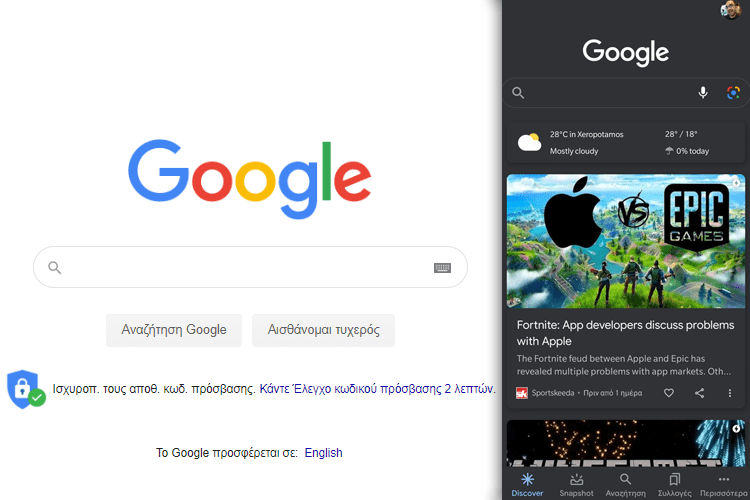The height and width of the screenshot is (500, 750).
Task: Click the Αναζήτηση Google button
Action: tap(174, 330)
